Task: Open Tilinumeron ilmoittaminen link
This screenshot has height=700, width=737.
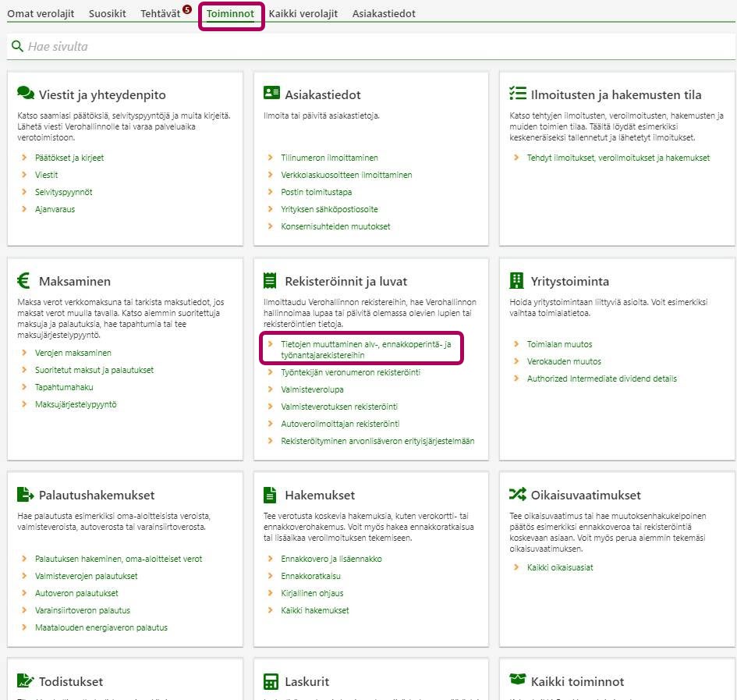Action: [x=329, y=158]
